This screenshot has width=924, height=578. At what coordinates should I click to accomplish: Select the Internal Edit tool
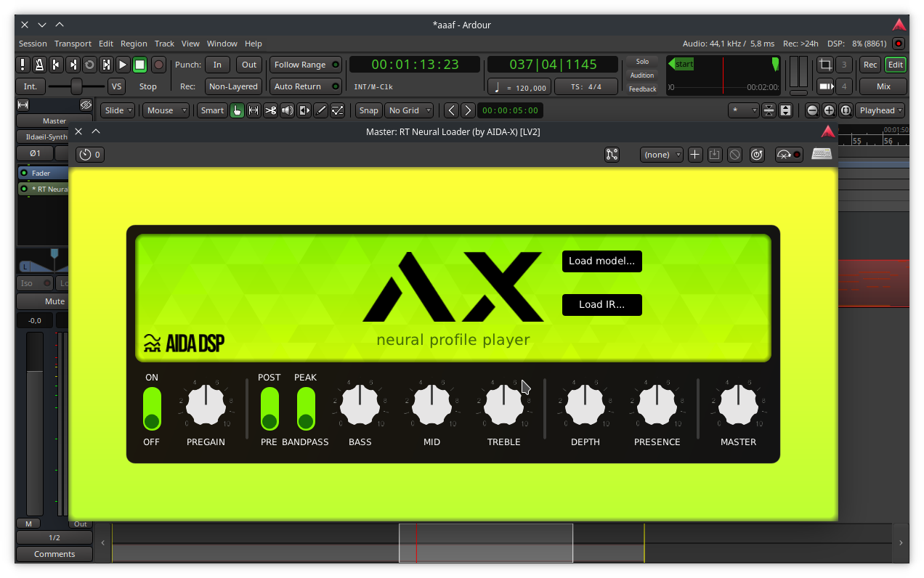(337, 110)
